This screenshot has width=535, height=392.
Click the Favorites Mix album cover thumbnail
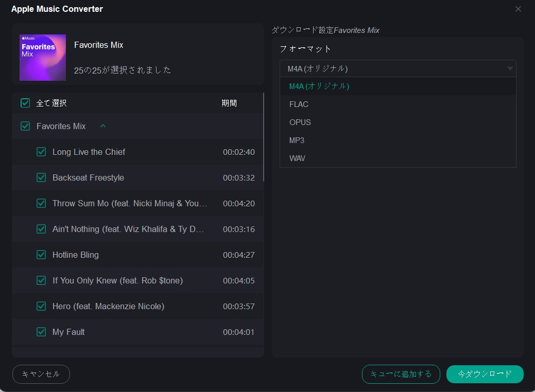coord(43,58)
